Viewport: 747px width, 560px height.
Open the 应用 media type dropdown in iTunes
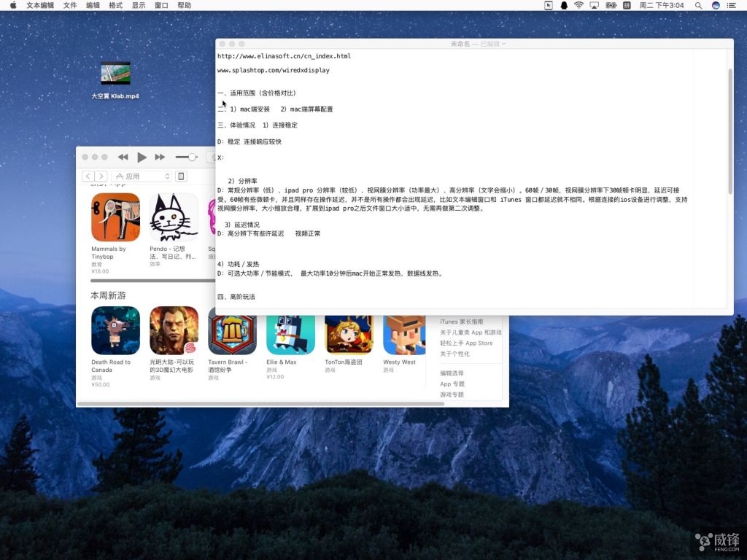click(x=142, y=176)
